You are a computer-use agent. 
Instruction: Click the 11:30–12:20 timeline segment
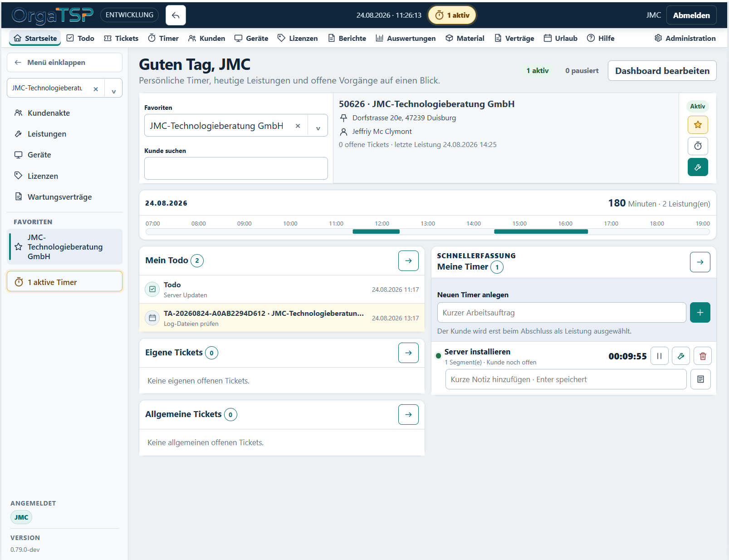[x=376, y=231]
